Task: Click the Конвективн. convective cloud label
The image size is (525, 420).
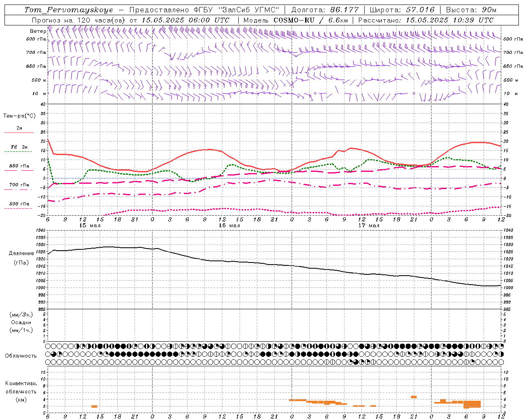Action: [x=21, y=383]
